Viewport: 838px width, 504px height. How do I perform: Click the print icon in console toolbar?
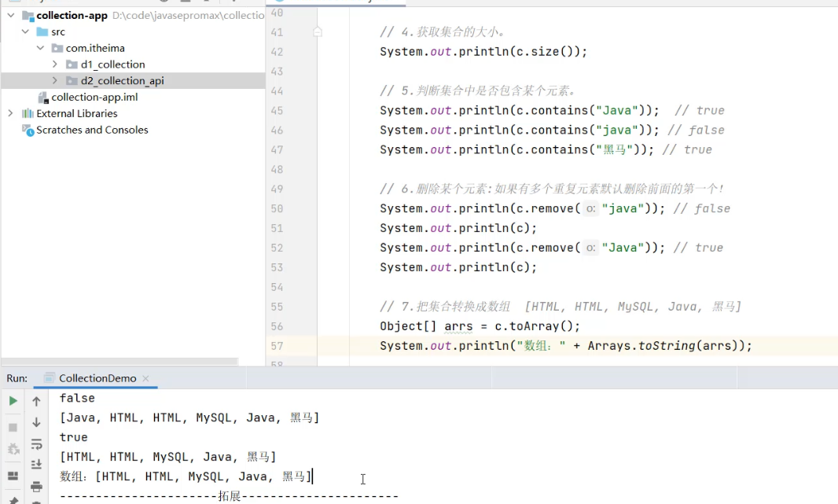pos(36,487)
